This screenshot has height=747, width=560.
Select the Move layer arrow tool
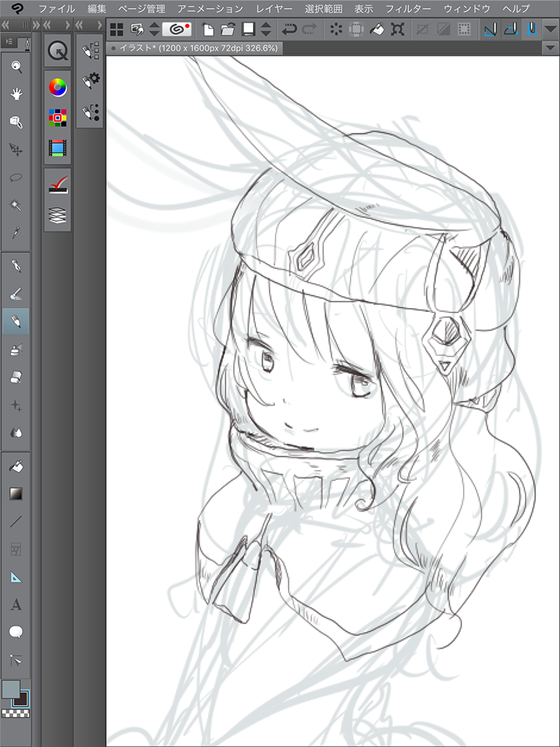[x=16, y=150]
